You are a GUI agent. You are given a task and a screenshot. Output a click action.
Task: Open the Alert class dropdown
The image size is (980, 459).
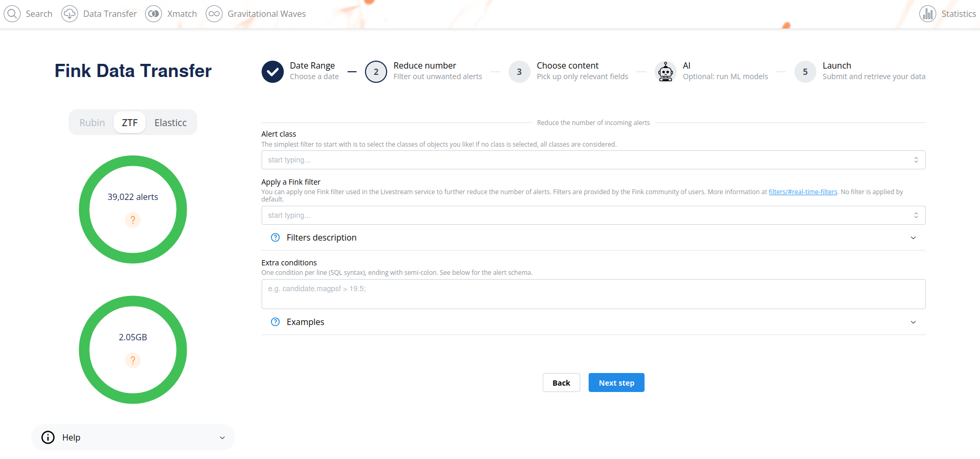pos(593,160)
